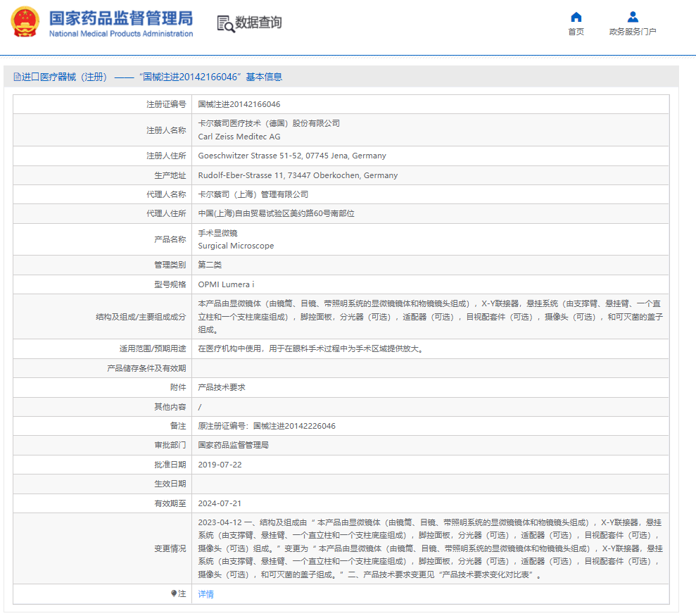Click the national emblem logo
This screenshot has height=616, width=696.
tap(25, 22)
